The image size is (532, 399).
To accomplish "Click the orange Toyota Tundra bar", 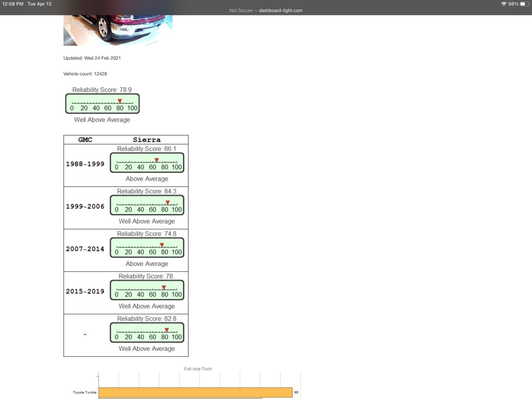I will point(195,392).
